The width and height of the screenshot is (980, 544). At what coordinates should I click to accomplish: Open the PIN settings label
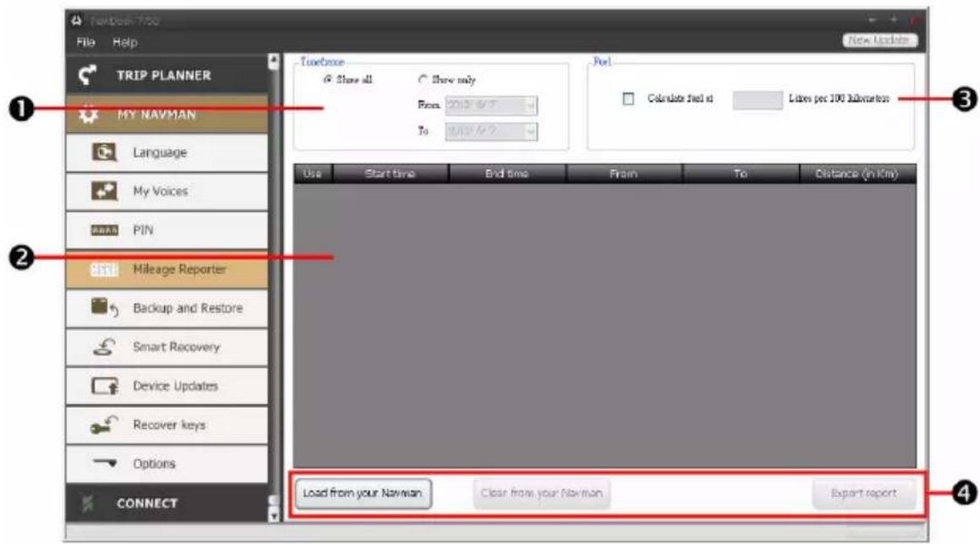coord(143,230)
